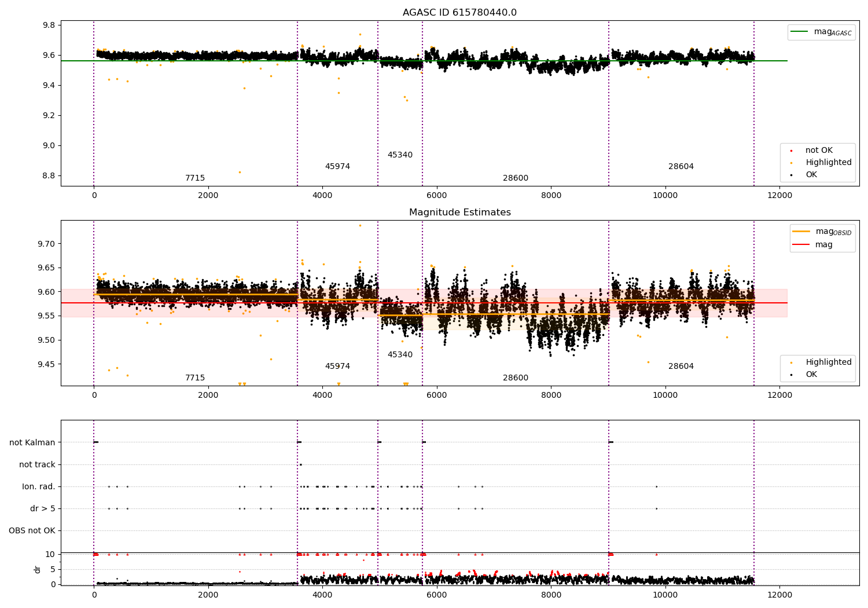Click the Magnitude Estimates panel title
Image resolution: width=868 pixels, height=608 pixels.
459,213
